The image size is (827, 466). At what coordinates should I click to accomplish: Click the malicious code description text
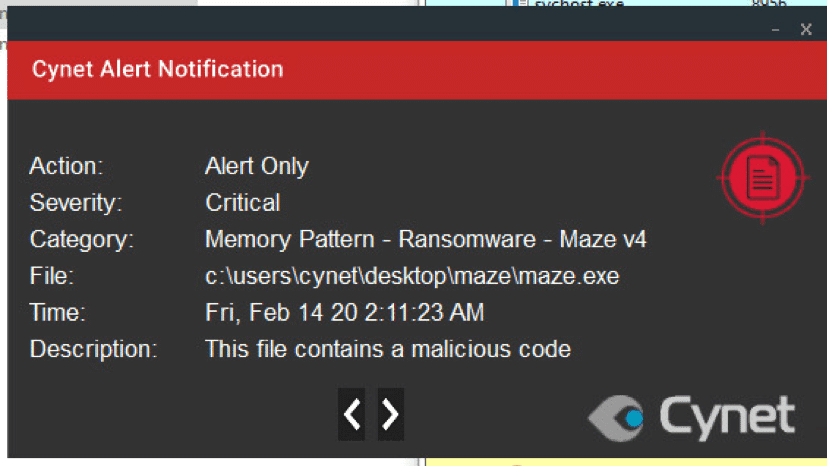[388, 349]
